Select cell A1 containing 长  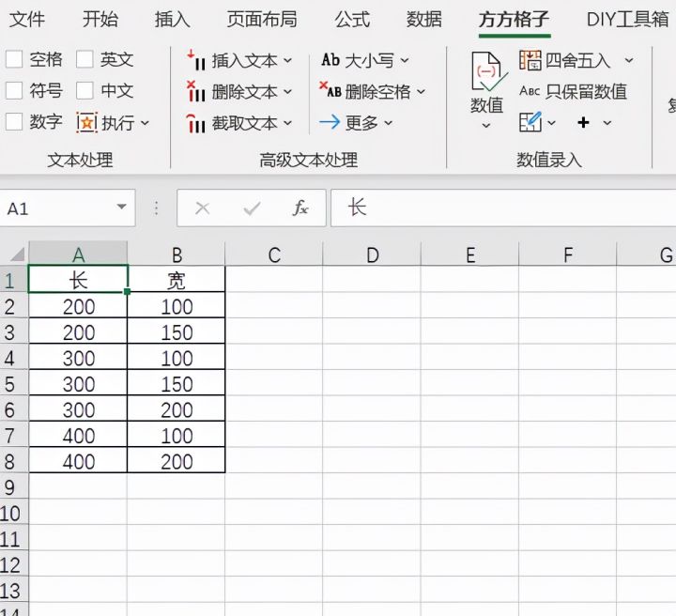click(x=78, y=280)
